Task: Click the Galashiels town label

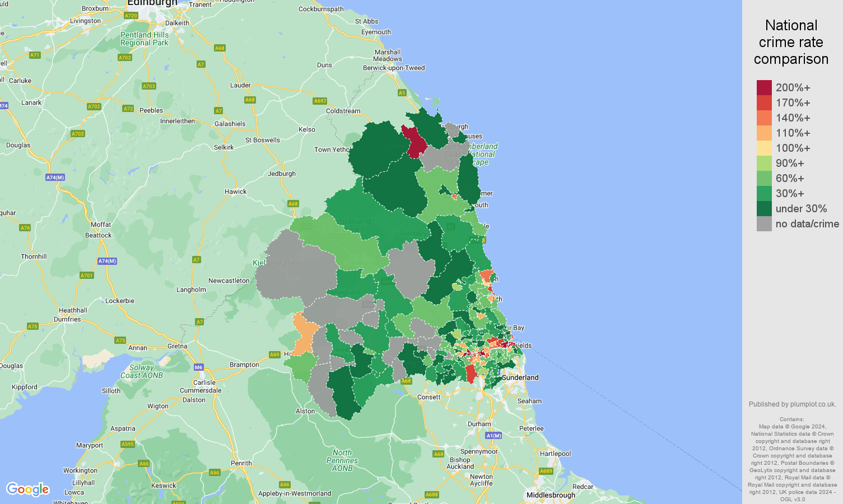Action: [x=230, y=124]
